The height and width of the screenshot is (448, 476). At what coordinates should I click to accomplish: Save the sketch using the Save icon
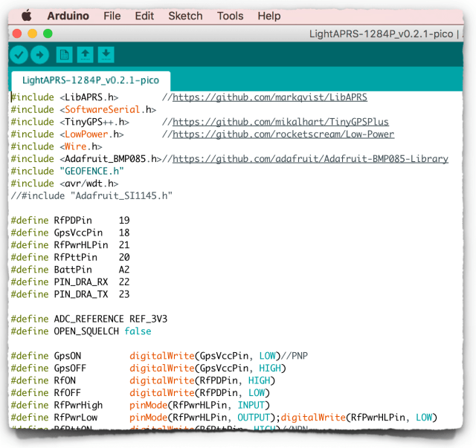pyautogui.click(x=106, y=54)
